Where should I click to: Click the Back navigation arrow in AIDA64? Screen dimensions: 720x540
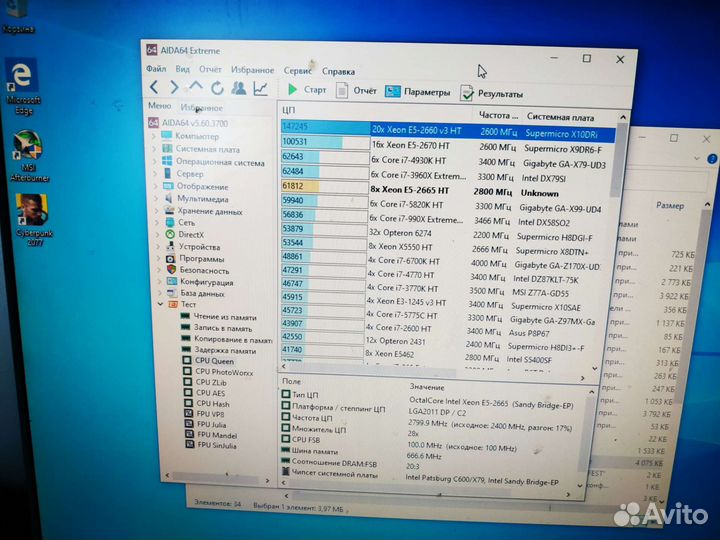pos(154,86)
